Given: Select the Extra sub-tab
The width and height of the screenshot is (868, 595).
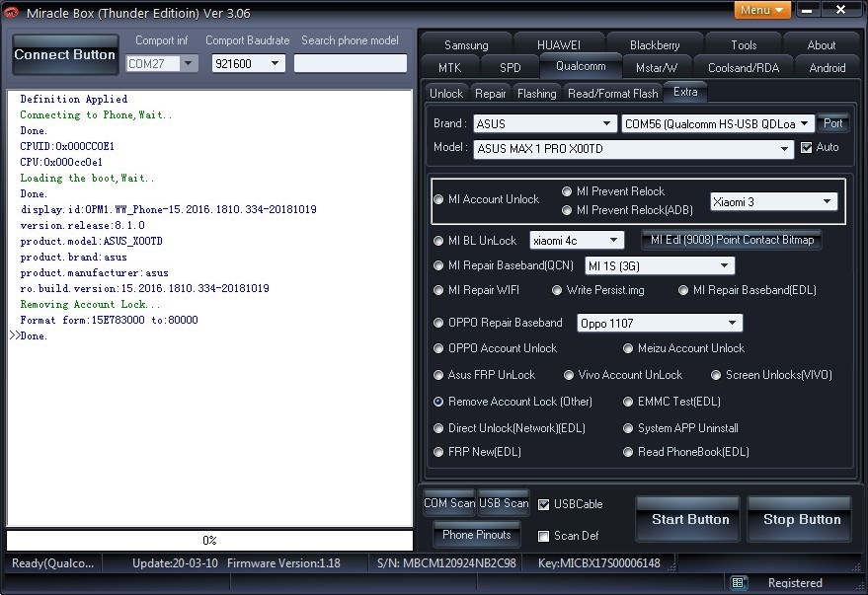Looking at the screenshot, I should tap(685, 92).
